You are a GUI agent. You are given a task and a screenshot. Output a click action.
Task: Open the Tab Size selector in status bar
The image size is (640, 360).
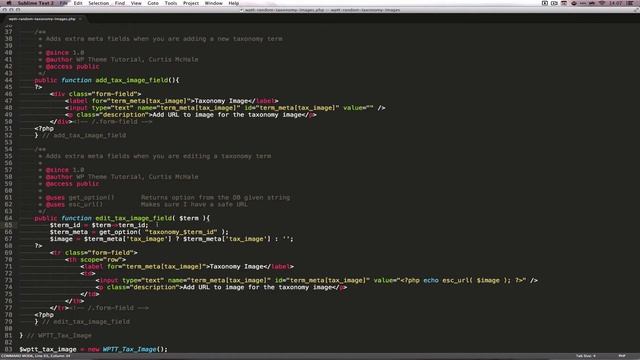[x=586, y=356]
